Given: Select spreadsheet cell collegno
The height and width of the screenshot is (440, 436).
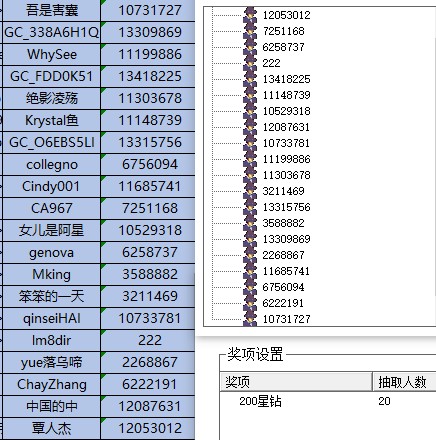Looking at the screenshot, I should (51, 164).
